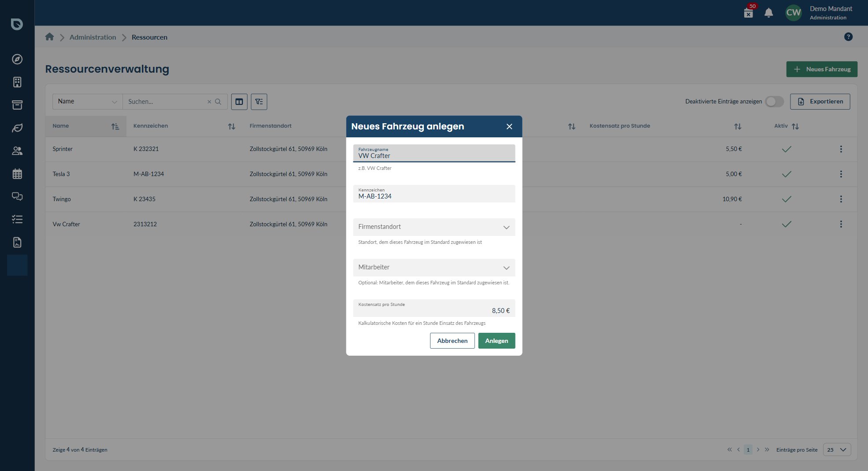The image size is (868, 471).
Task: Expand the Mitarbeiter dropdown in dialog
Action: click(x=434, y=268)
